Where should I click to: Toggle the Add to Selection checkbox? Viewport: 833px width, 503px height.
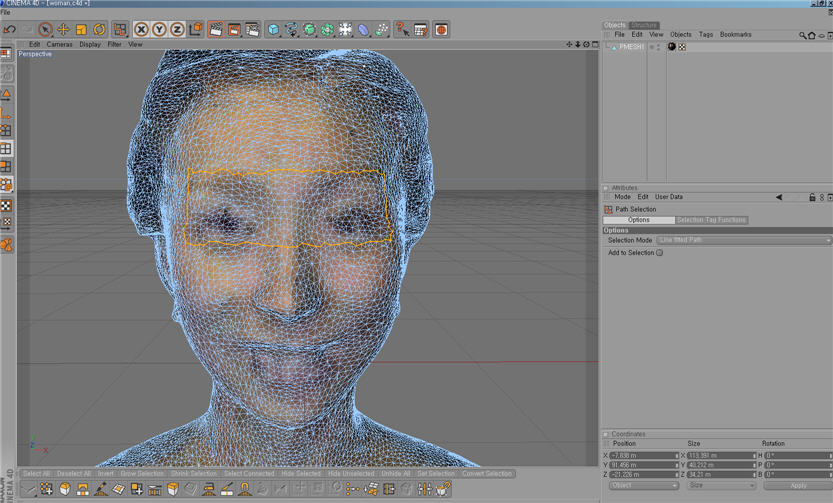[659, 253]
